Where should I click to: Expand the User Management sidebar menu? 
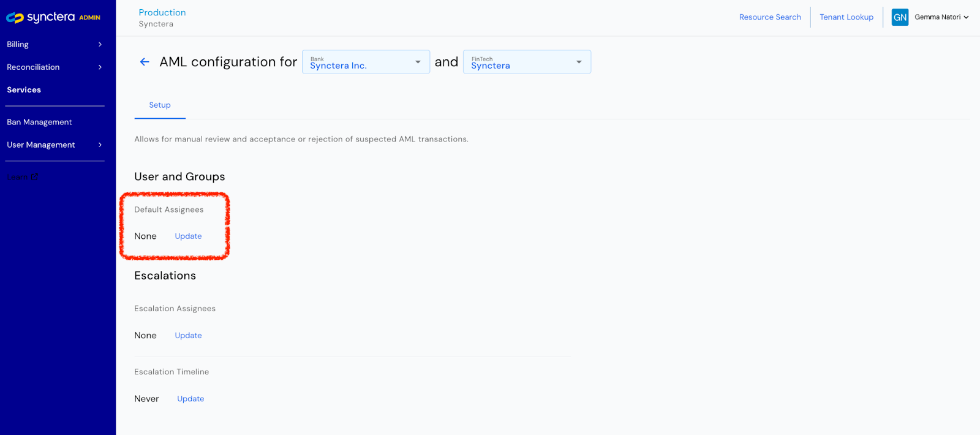[x=55, y=145]
